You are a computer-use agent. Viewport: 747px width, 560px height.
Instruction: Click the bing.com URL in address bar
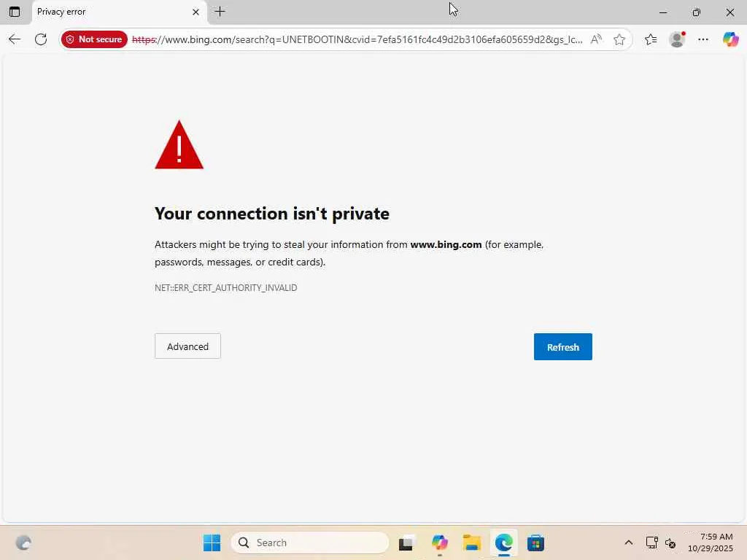[x=357, y=39]
